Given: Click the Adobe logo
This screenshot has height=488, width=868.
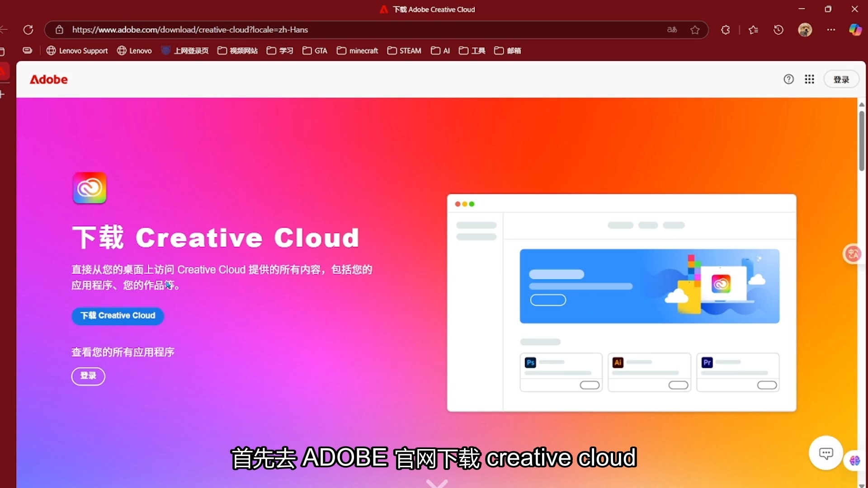Looking at the screenshot, I should pos(49,80).
